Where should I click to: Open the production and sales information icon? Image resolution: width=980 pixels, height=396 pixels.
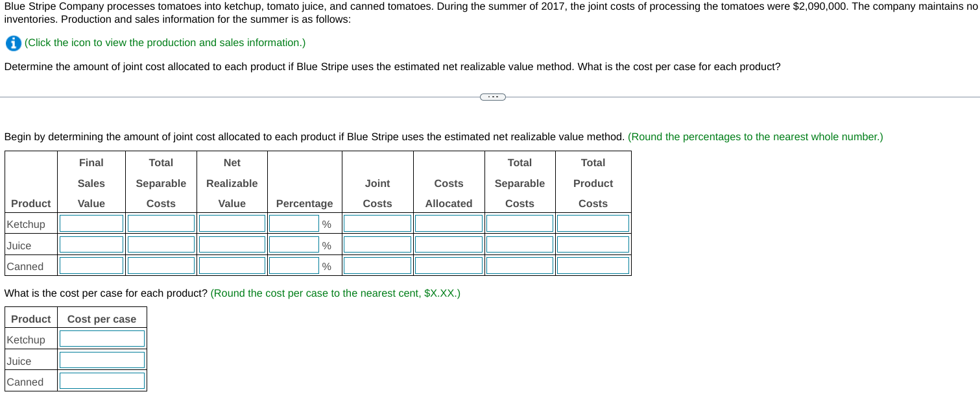[x=12, y=43]
